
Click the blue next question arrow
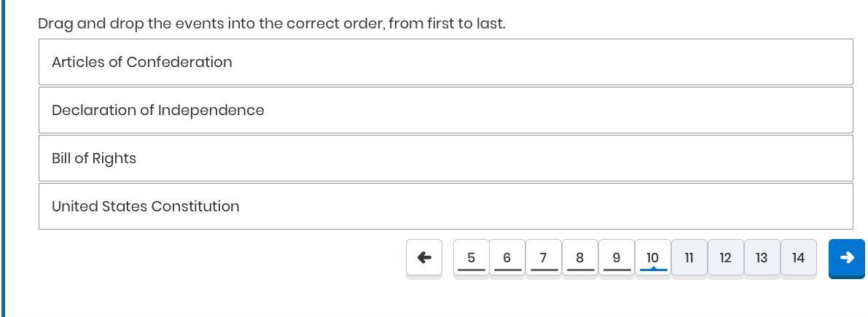point(846,257)
